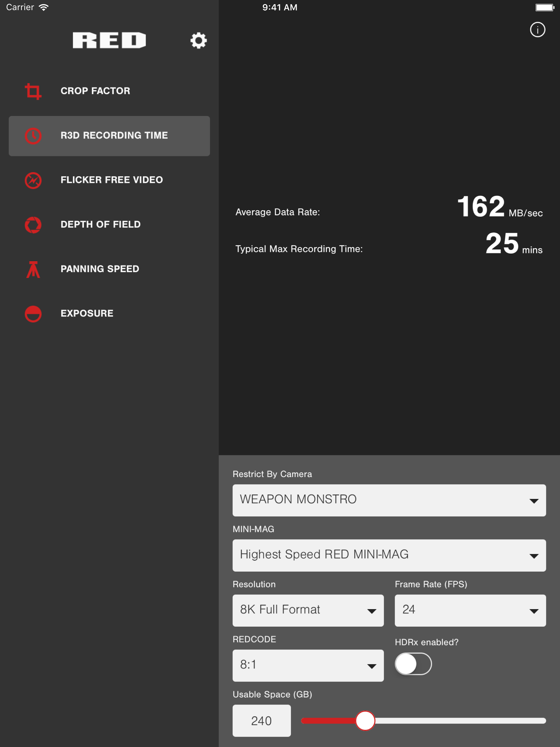This screenshot has width=560, height=747.
Task: Click the usable space slider handle
Action: click(x=365, y=721)
